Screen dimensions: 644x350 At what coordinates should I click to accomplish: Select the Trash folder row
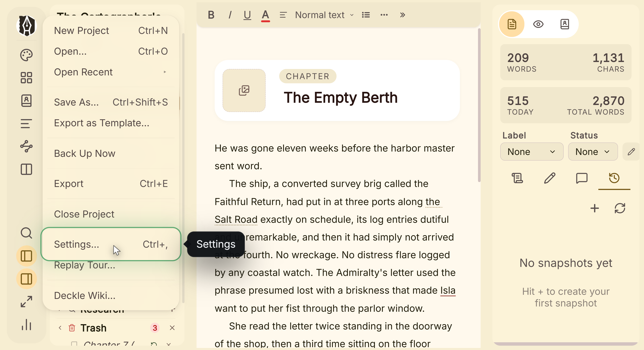pyautogui.click(x=116, y=328)
